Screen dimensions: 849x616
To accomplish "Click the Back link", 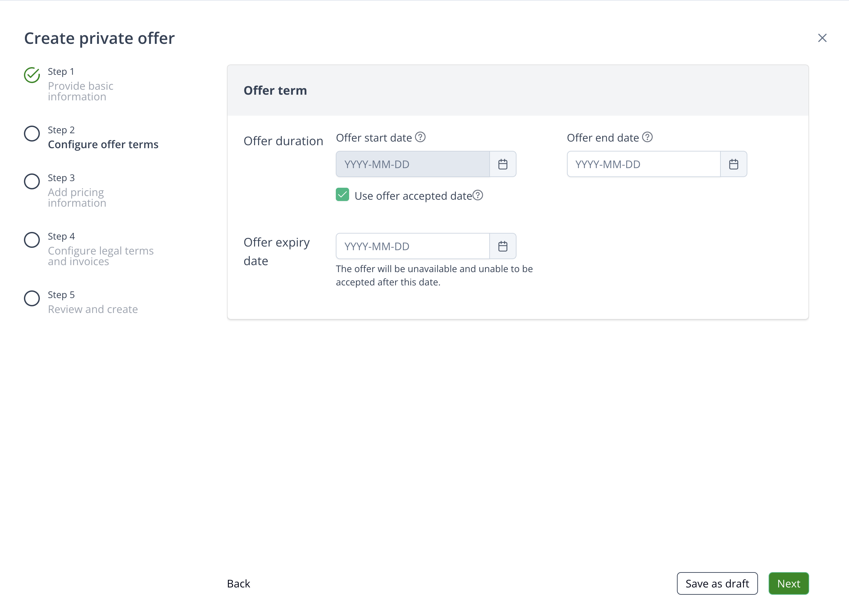I will [238, 583].
